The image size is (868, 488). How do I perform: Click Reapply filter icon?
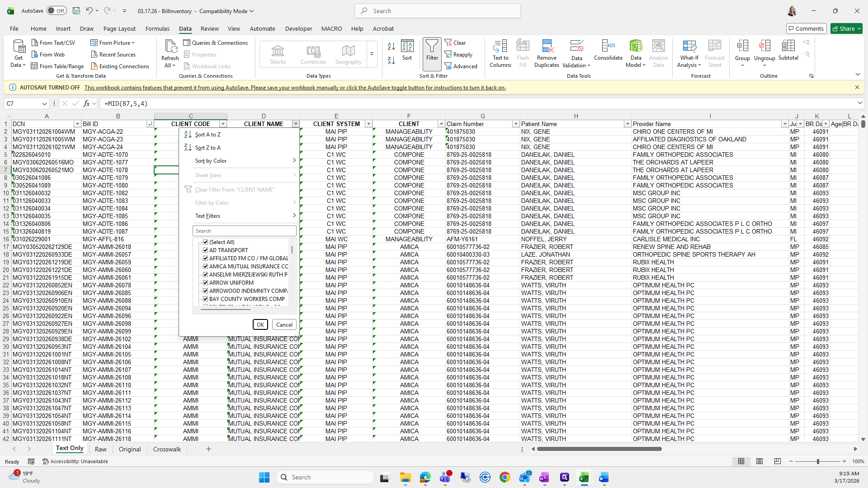[448, 55]
